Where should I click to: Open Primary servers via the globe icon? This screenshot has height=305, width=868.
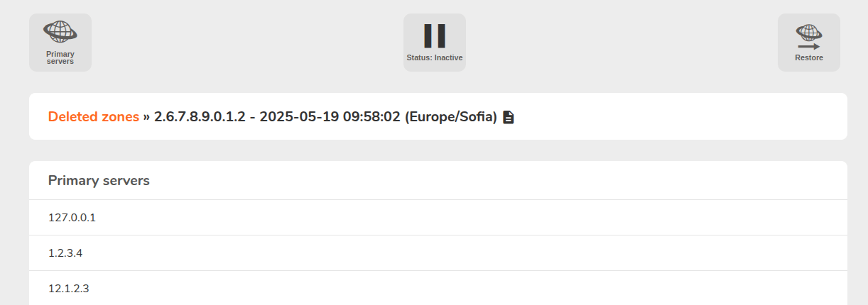coord(60,31)
